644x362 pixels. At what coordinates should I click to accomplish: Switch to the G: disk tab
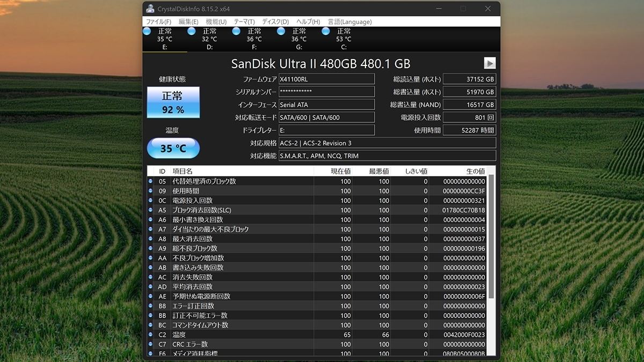click(x=299, y=39)
